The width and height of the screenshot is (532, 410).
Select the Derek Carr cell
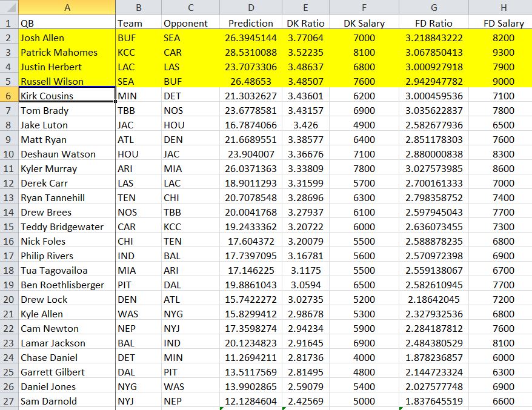(67, 183)
